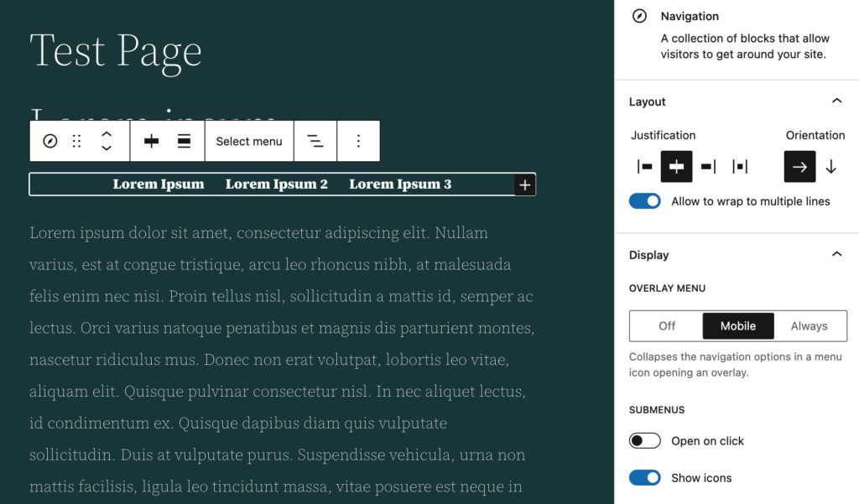The width and height of the screenshot is (859, 504).
Task: Set overlay menu to Always
Action: tap(809, 326)
